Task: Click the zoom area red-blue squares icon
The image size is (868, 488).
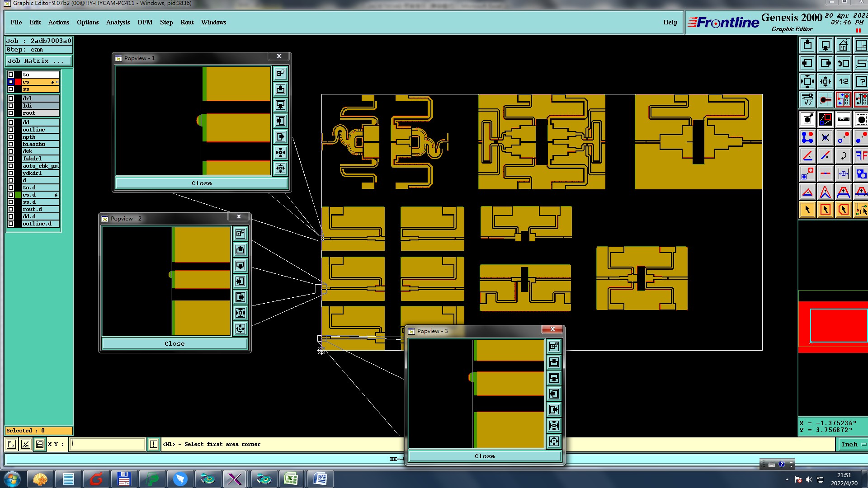Action: [826, 119]
